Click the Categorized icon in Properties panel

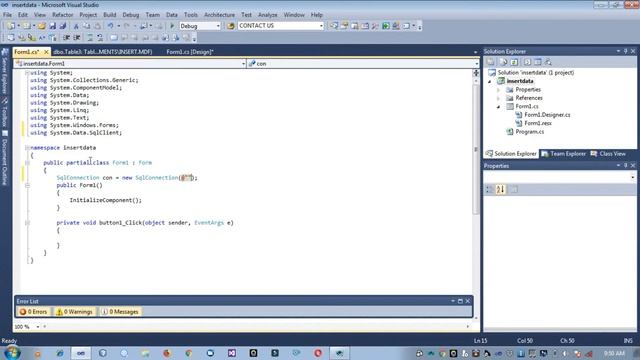pyautogui.click(x=489, y=189)
